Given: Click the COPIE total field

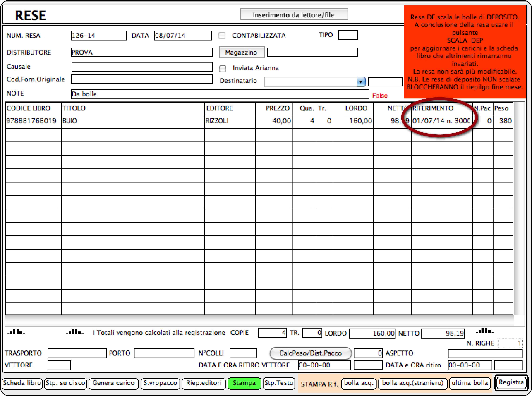Looking at the screenshot, I should coord(272,333).
